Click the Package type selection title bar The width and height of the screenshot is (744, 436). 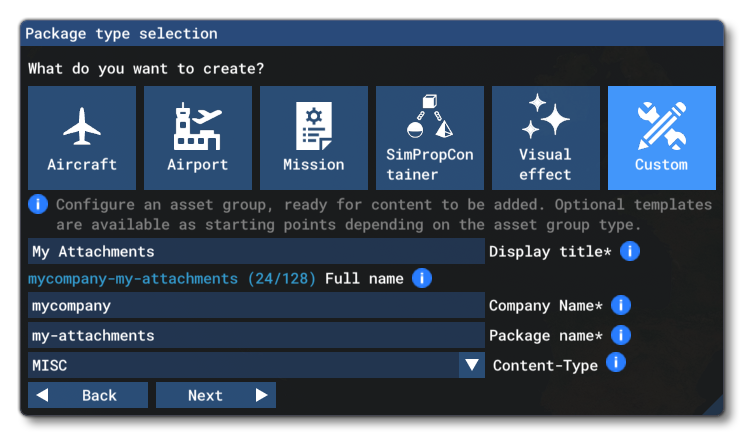coord(371,33)
